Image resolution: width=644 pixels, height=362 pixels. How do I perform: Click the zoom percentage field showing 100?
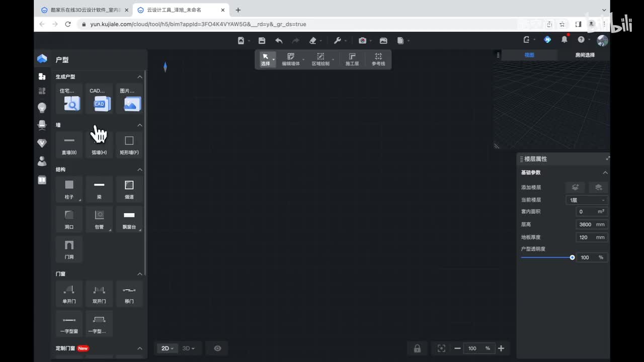[478, 348]
